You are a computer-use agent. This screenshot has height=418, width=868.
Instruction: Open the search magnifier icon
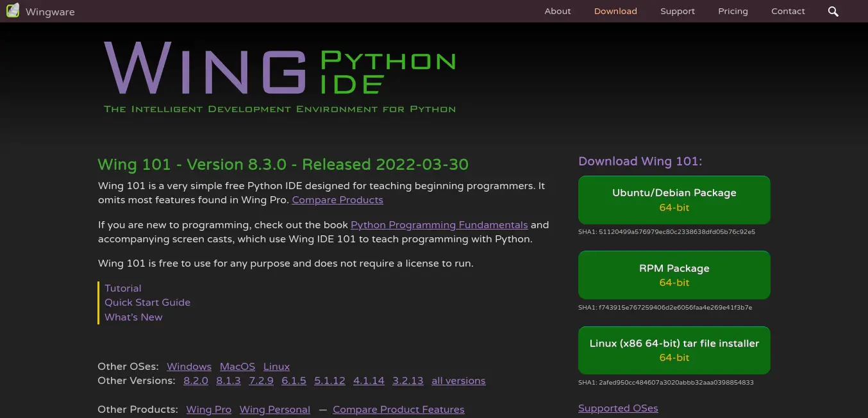(833, 12)
